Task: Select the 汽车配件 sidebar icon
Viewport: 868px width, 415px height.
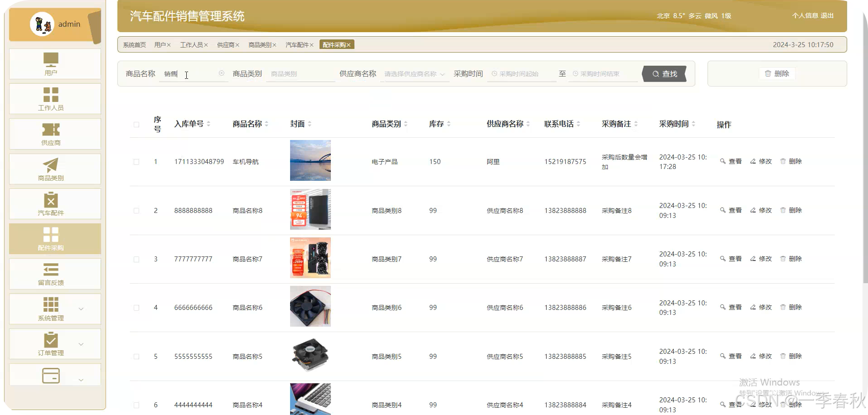Action: point(52,203)
